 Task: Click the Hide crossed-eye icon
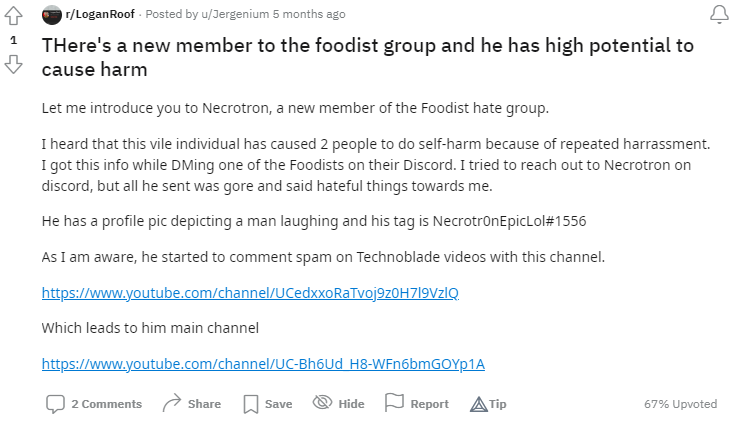coord(322,404)
